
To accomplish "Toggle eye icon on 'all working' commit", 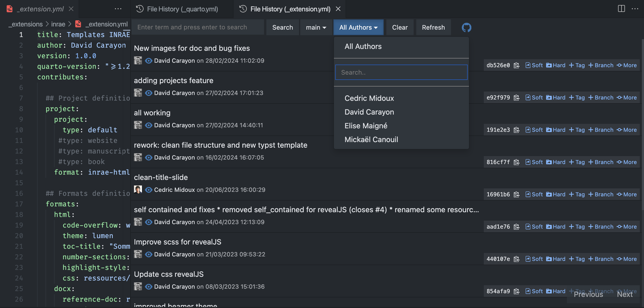I will (x=149, y=125).
